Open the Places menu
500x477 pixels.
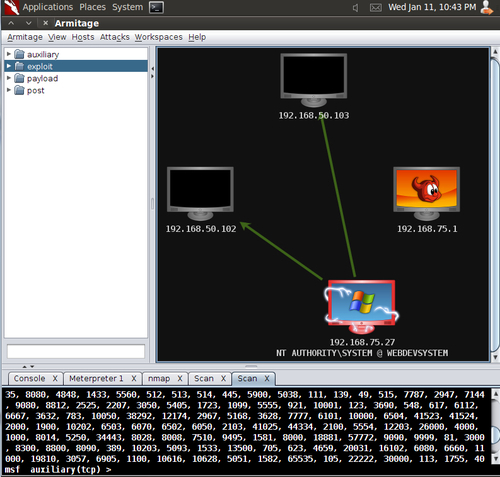pyautogui.click(x=92, y=7)
